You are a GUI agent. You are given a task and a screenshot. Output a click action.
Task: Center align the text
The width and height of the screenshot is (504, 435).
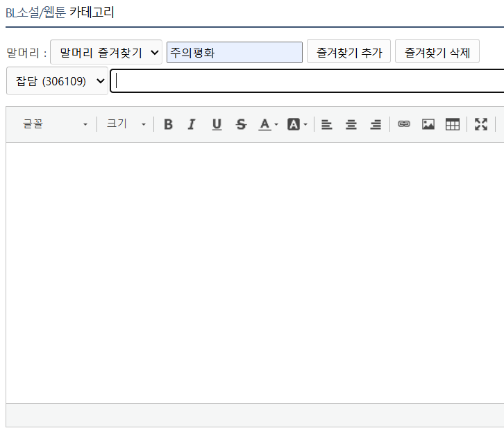click(x=351, y=124)
